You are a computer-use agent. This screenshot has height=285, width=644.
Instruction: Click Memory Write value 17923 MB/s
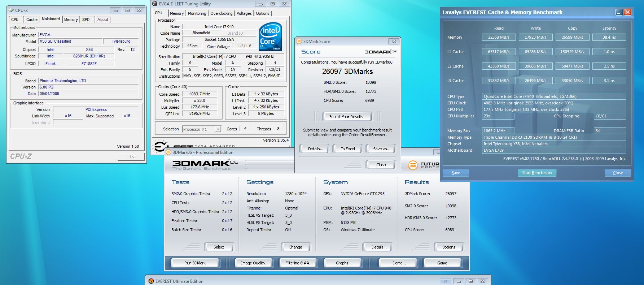pos(535,37)
